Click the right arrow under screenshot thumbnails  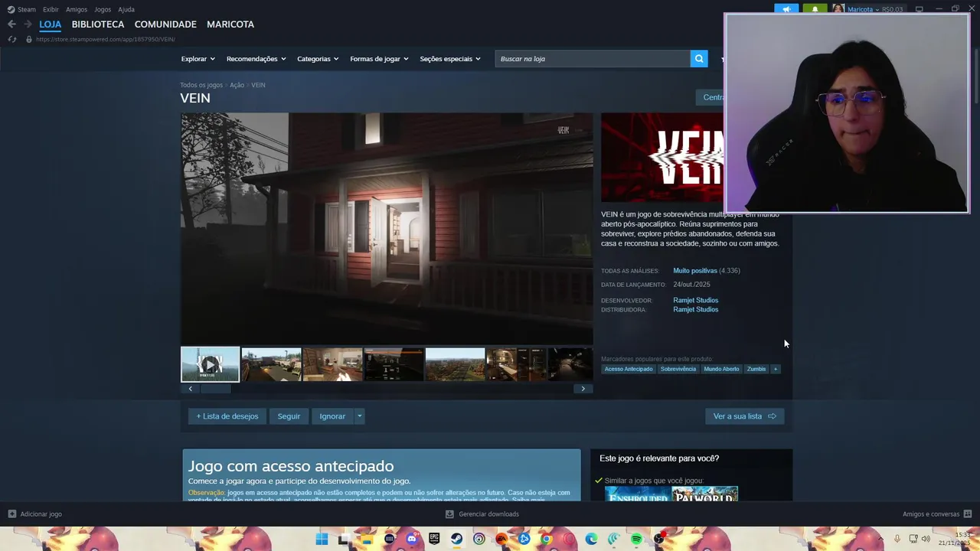[x=583, y=389]
